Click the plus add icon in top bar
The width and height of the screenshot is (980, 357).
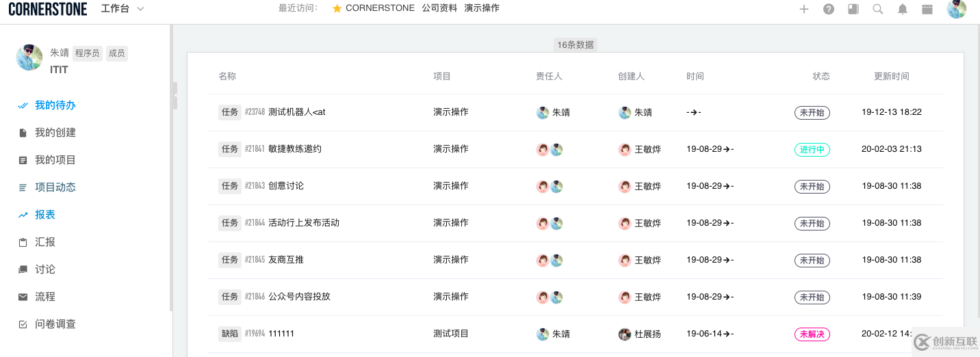click(x=804, y=9)
